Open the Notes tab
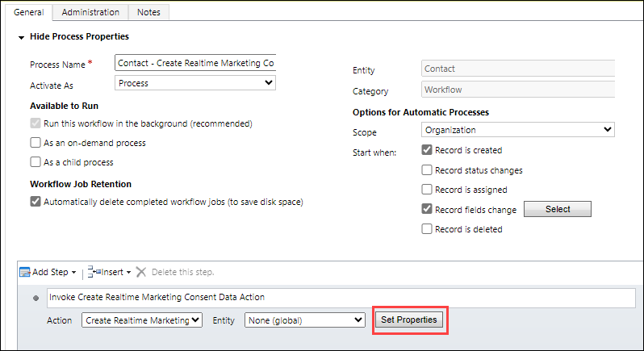Viewport: 644px width, 351px height. [x=148, y=12]
